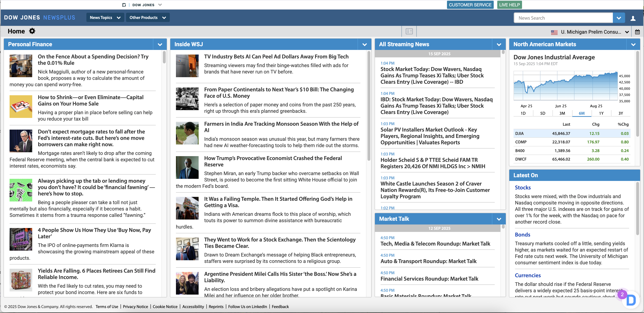Open the Stocks link in Latest On
The height and width of the screenshot is (313, 644).
[523, 187]
